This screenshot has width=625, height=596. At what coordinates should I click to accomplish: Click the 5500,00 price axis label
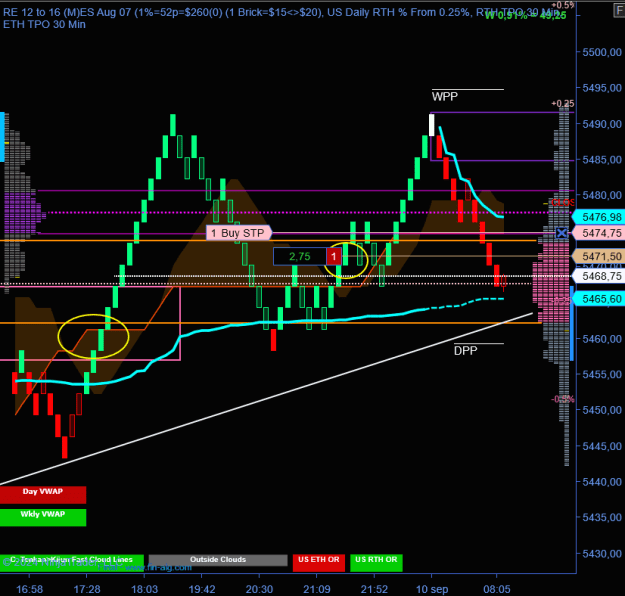click(x=602, y=52)
